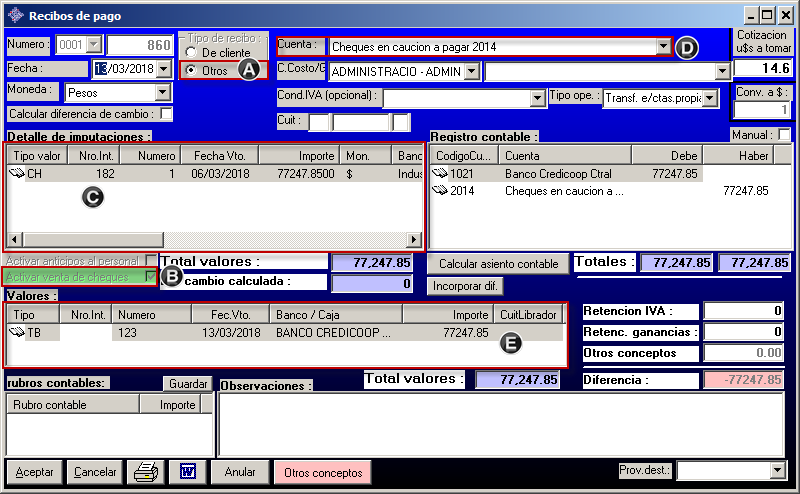Click the Aceptar button
Screen dimensions: 800x494
coord(36,472)
